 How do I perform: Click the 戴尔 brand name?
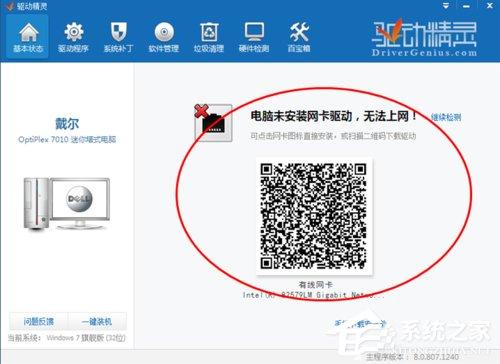coord(67,124)
